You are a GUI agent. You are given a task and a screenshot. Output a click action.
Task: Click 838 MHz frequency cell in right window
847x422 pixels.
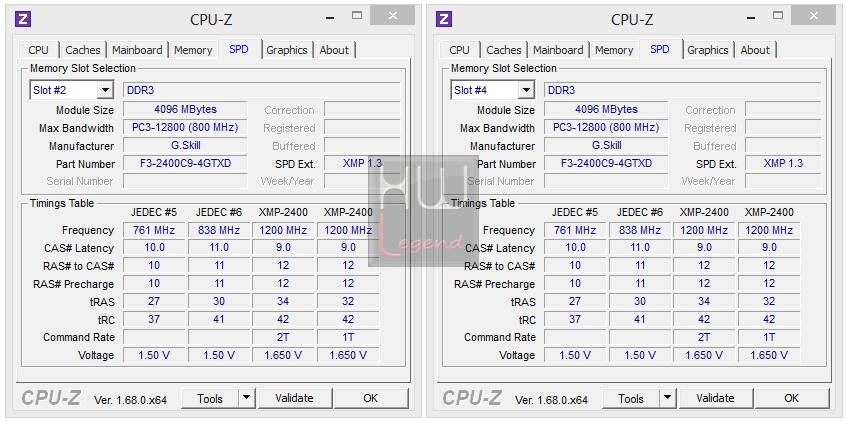coord(640,230)
